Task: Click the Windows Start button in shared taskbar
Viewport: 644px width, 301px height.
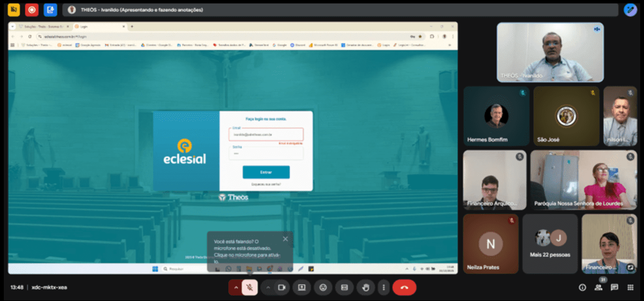Action: (x=155, y=269)
